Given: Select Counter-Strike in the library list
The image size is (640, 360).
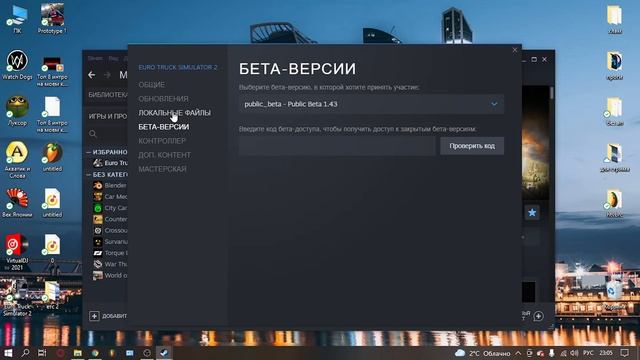Looking at the screenshot, I should [x=110, y=219].
